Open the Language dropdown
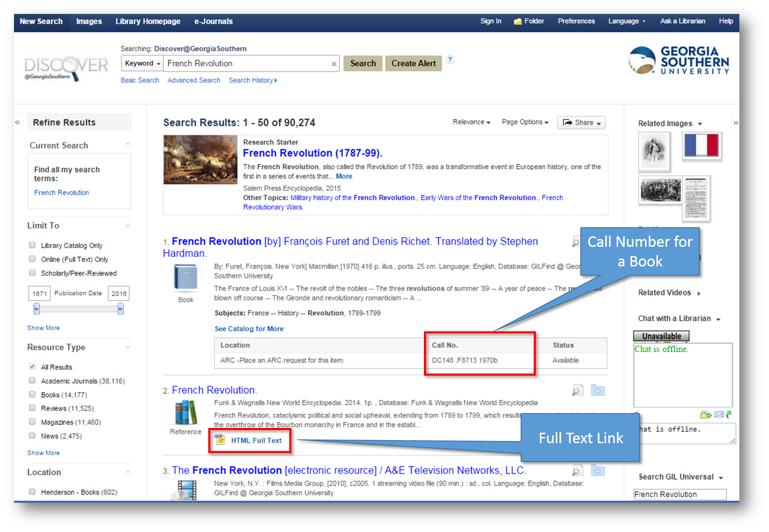The image size is (769, 532). [x=627, y=21]
